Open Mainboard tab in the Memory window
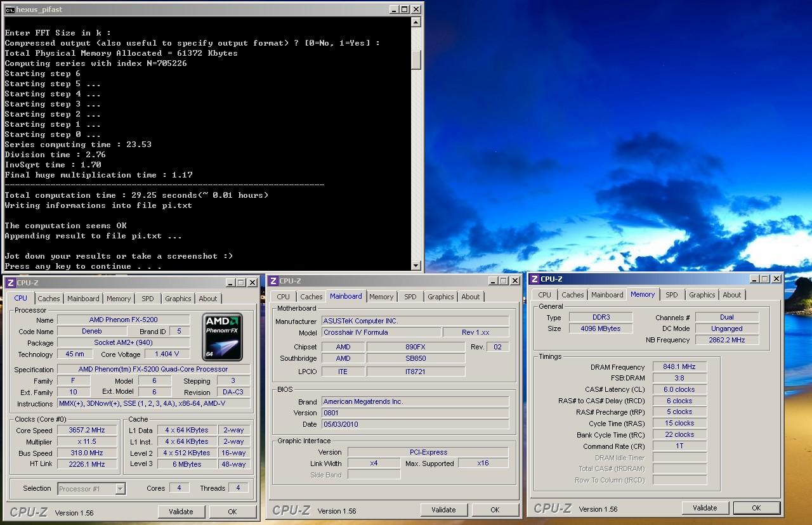 607,295
